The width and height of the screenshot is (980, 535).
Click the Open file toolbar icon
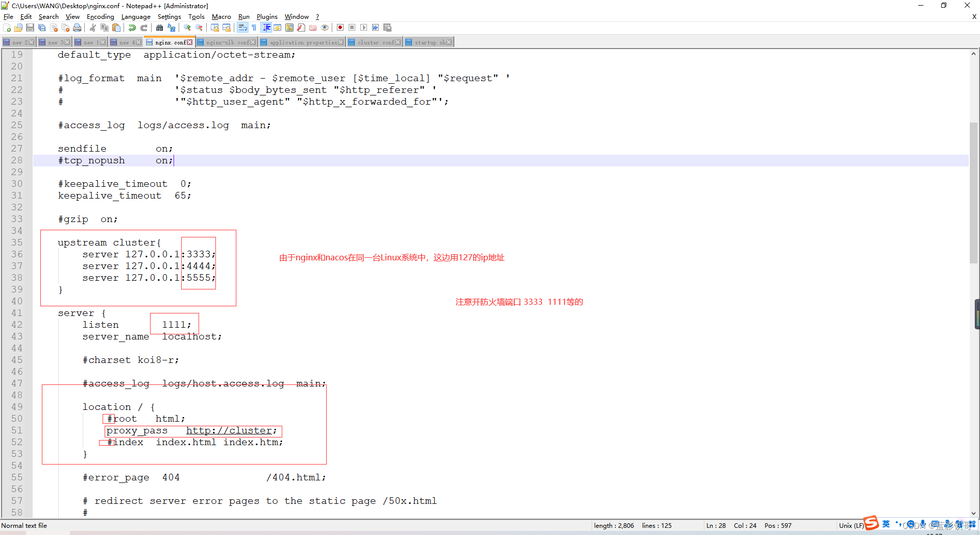[18, 28]
